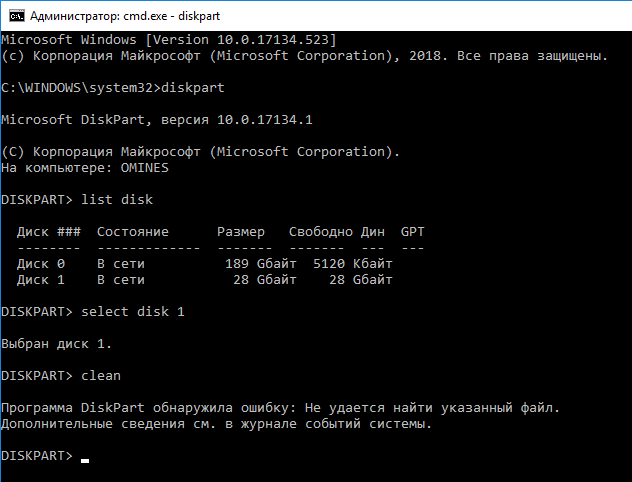The image size is (632, 482).
Task: Click the blinking cursor after DISKPART> prompt
Action: click(85, 460)
